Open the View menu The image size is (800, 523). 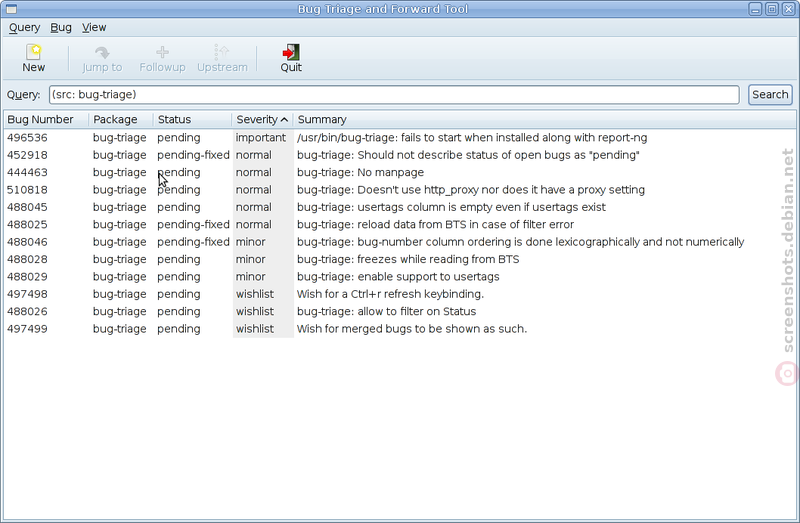click(x=94, y=28)
